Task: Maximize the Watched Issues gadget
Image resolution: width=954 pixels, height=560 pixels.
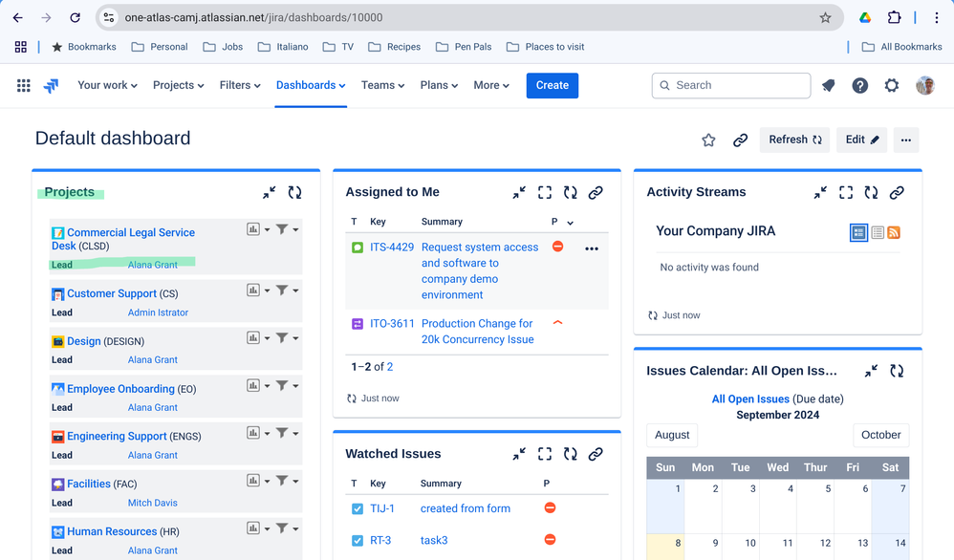Action: pyautogui.click(x=545, y=454)
